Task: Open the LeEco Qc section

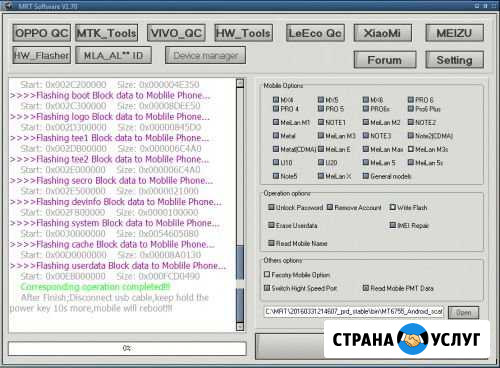Action: click(315, 33)
